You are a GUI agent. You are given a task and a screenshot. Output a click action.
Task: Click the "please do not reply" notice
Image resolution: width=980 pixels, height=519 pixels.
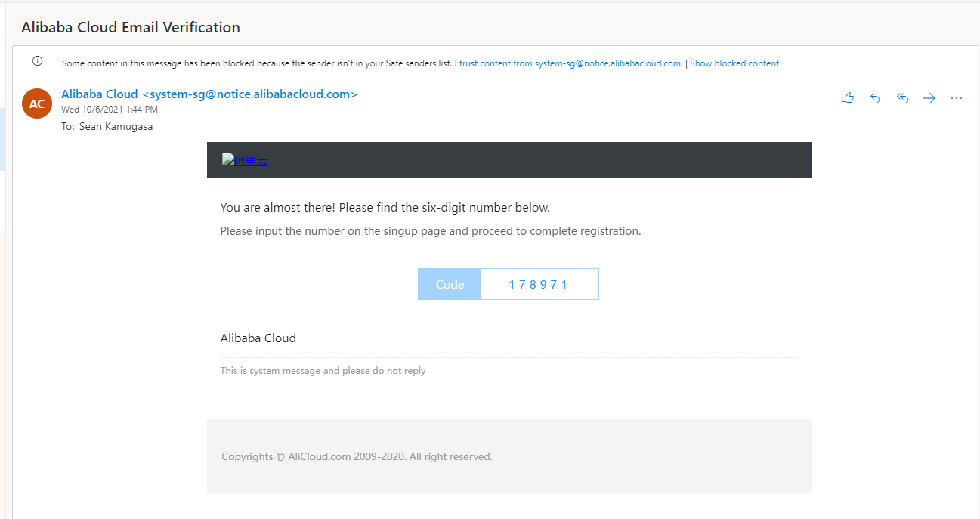click(x=323, y=371)
